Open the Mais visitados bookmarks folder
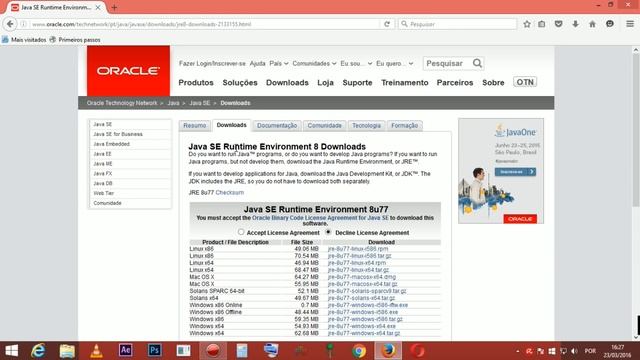640x360 pixels. (x=24, y=40)
